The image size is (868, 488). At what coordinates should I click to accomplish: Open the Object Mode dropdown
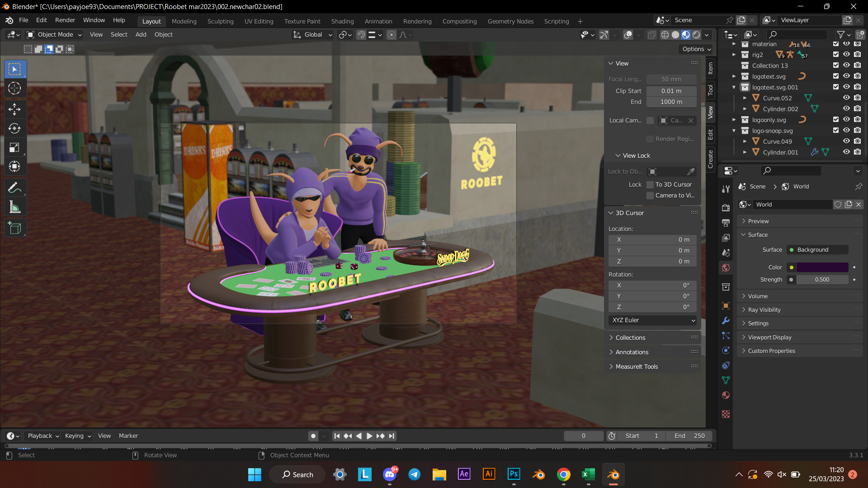tap(54, 34)
